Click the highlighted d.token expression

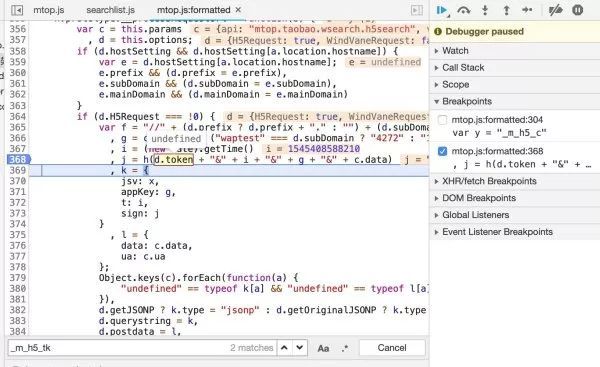[x=173, y=159]
